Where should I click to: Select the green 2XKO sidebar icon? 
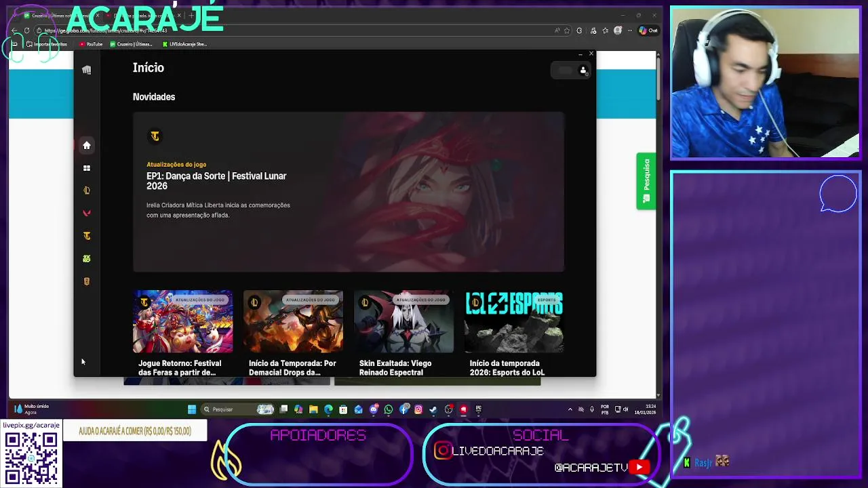point(87,258)
